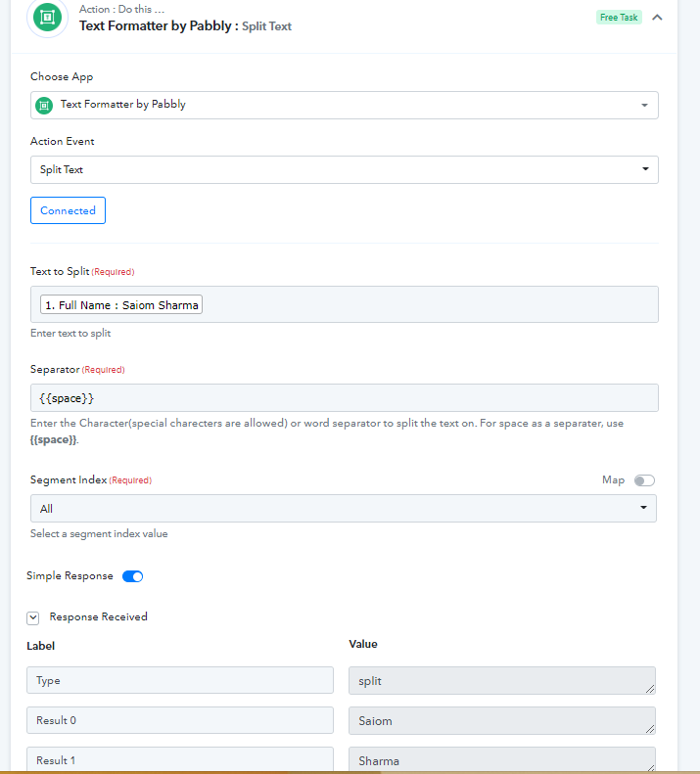Click the resize handle of the 'Saiom' value box
This screenshot has height=774, width=700.
click(650, 729)
